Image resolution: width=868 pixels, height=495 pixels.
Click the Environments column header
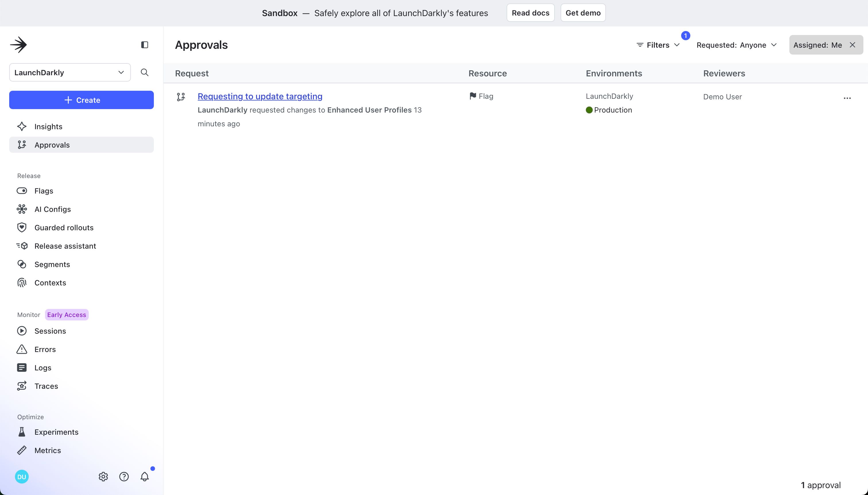(614, 74)
